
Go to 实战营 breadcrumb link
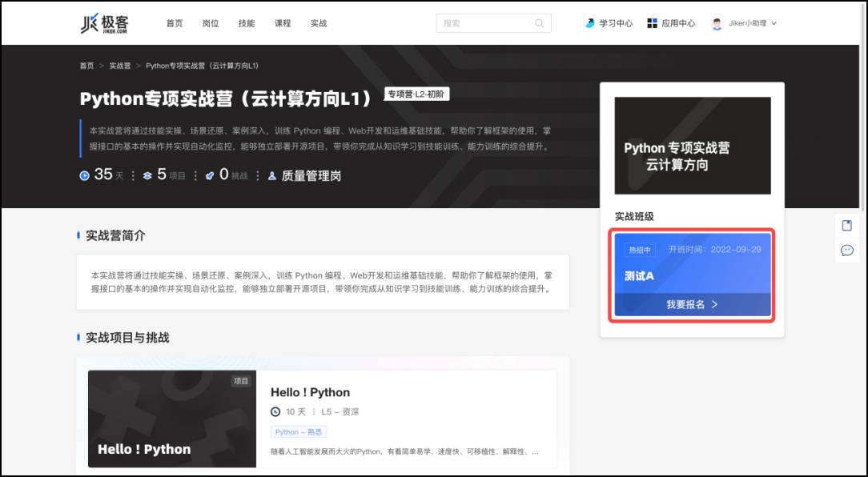coord(120,66)
